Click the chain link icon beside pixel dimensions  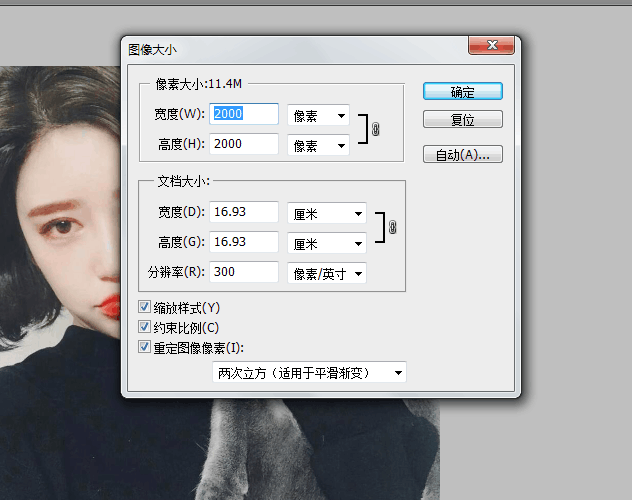(x=375, y=129)
